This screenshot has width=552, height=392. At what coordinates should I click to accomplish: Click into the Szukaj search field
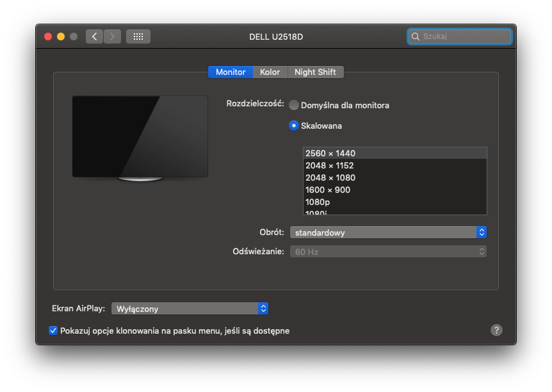click(x=459, y=37)
